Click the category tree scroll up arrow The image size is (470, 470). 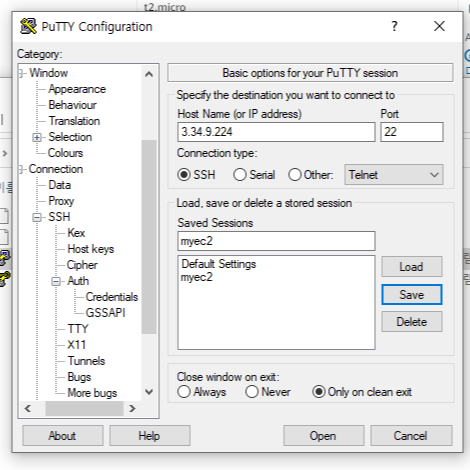tap(149, 74)
